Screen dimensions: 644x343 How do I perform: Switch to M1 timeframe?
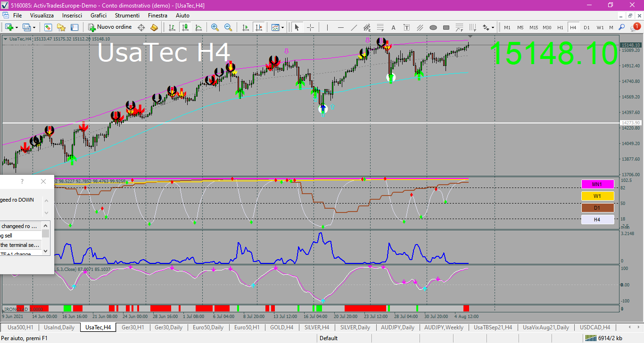click(507, 27)
